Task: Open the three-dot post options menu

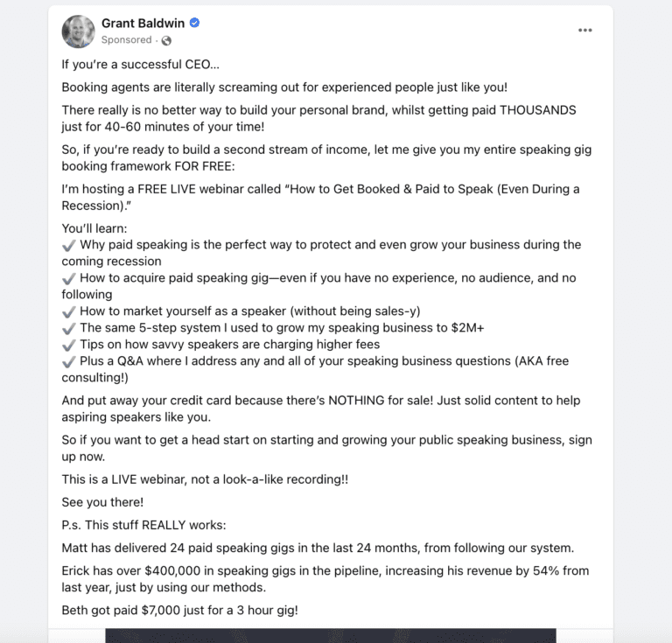Action: click(x=585, y=30)
